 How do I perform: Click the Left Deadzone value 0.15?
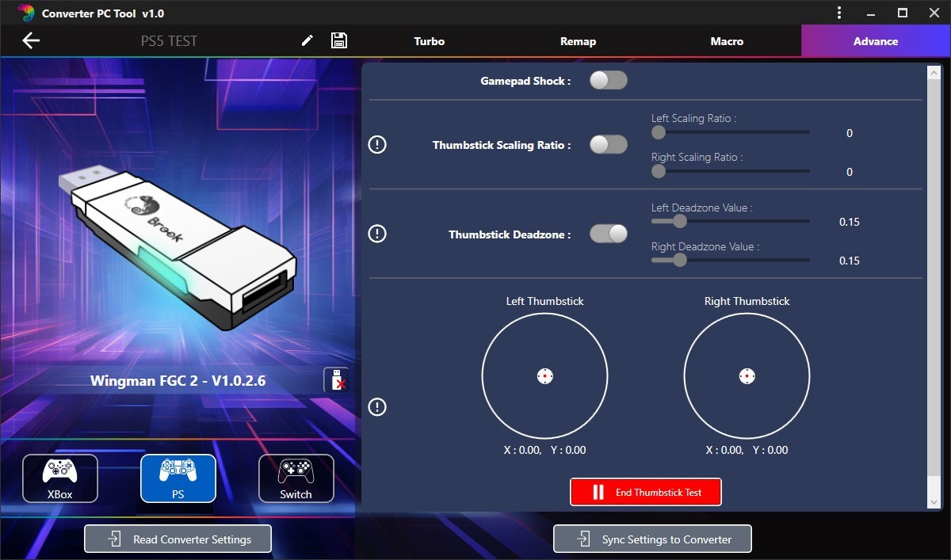[850, 222]
